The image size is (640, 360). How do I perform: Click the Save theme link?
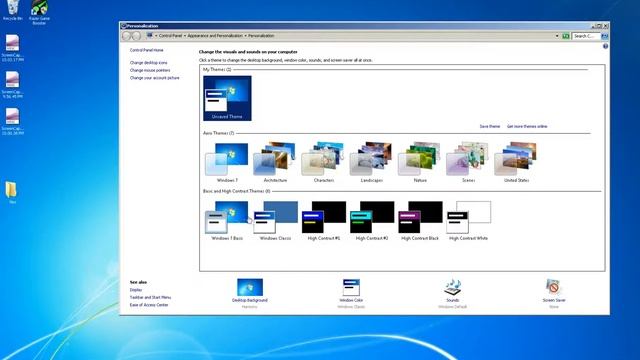tap(490, 127)
